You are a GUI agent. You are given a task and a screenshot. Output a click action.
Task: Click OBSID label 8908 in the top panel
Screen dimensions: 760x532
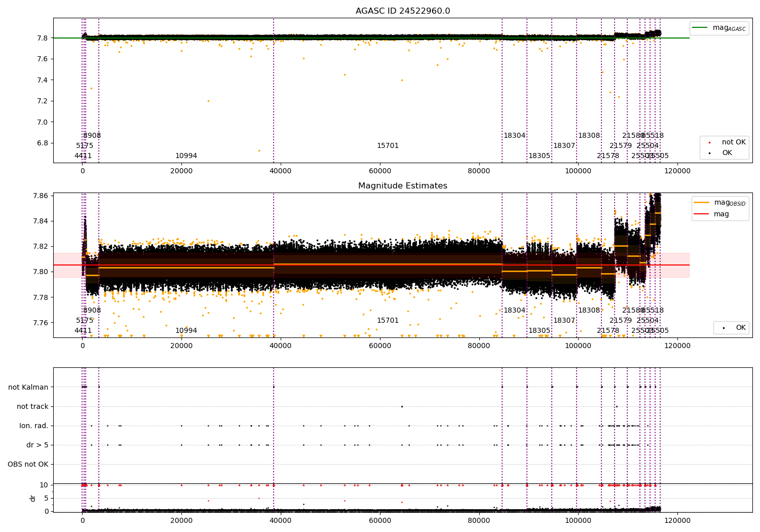tap(92, 136)
